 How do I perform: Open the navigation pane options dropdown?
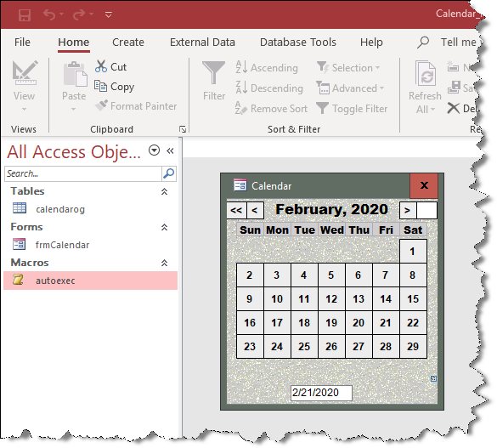pyautogui.click(x=154, y=150)
